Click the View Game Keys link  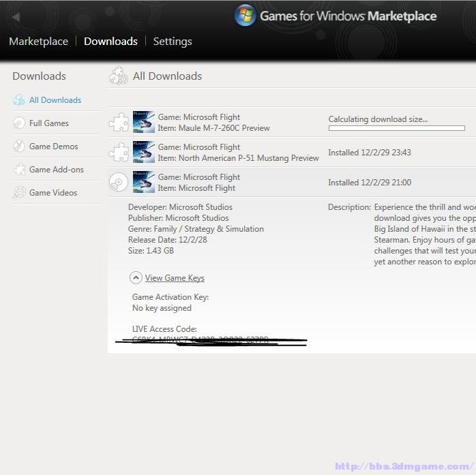tap(175, 278)
